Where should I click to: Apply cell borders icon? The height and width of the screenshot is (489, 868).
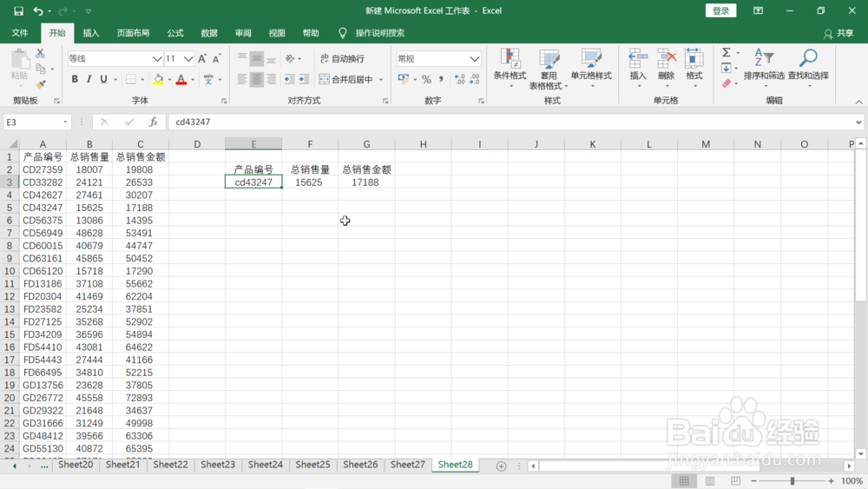click(x=131, y=79)
